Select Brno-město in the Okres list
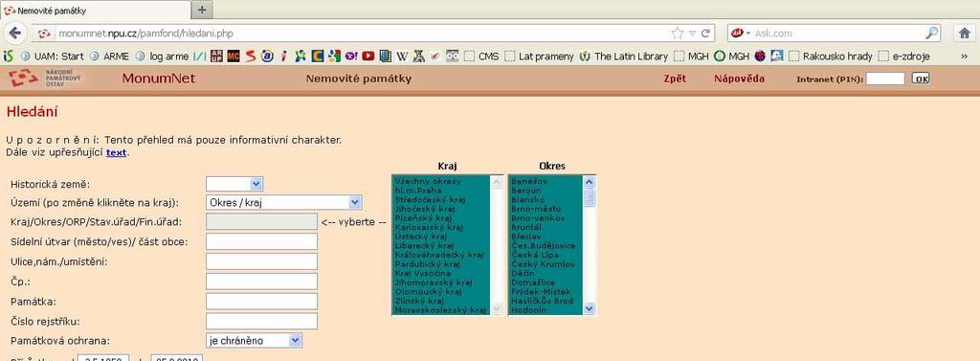The width and height of the screenshot is (980, 361). 536,209
